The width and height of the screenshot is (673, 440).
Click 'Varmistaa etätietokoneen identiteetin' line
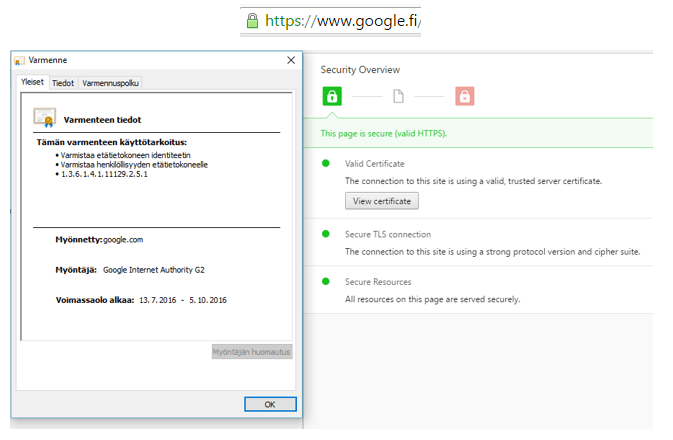point(125,155)
